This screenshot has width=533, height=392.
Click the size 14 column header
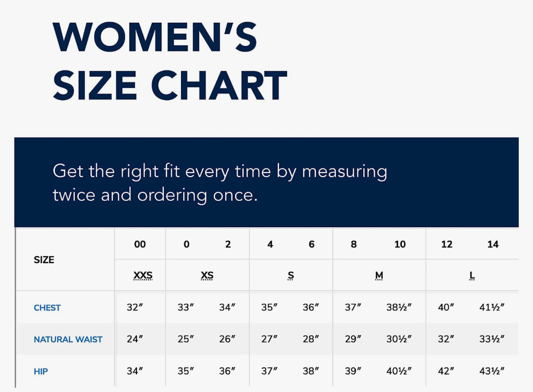pyautogui.click(x=493, y=244)
